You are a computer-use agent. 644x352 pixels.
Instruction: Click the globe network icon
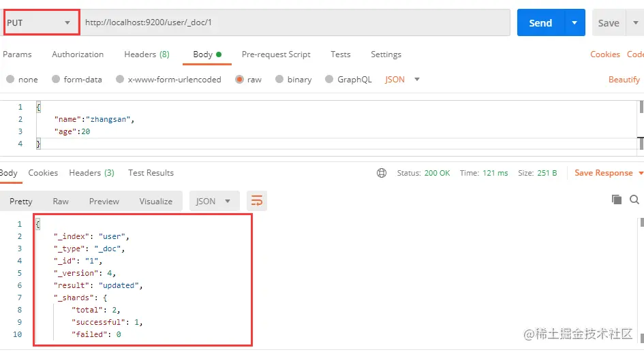click(382, 173)
